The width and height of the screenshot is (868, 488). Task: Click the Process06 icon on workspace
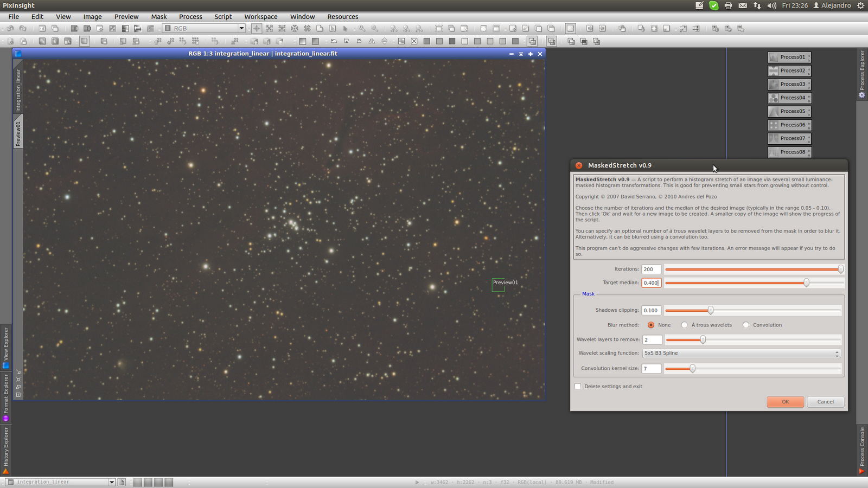tap(789, 125)
